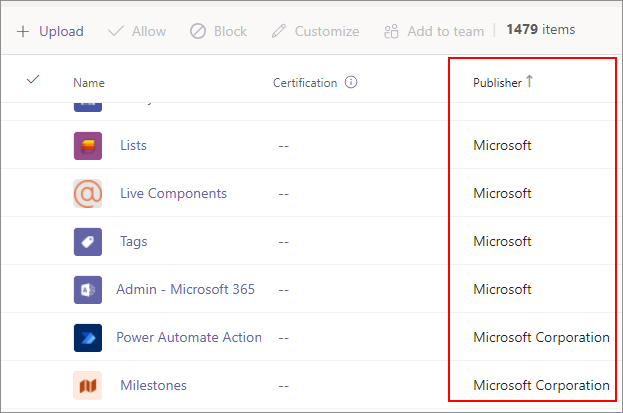Screen dimensions: 623x413
Task: Click the Name column header
Action: tap(89, 83)
